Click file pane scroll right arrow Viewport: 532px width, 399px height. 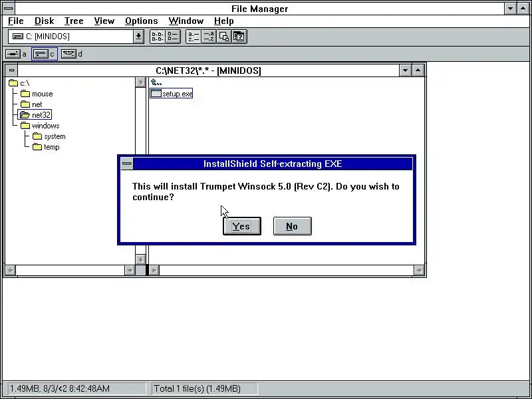[x=419, y=271]
